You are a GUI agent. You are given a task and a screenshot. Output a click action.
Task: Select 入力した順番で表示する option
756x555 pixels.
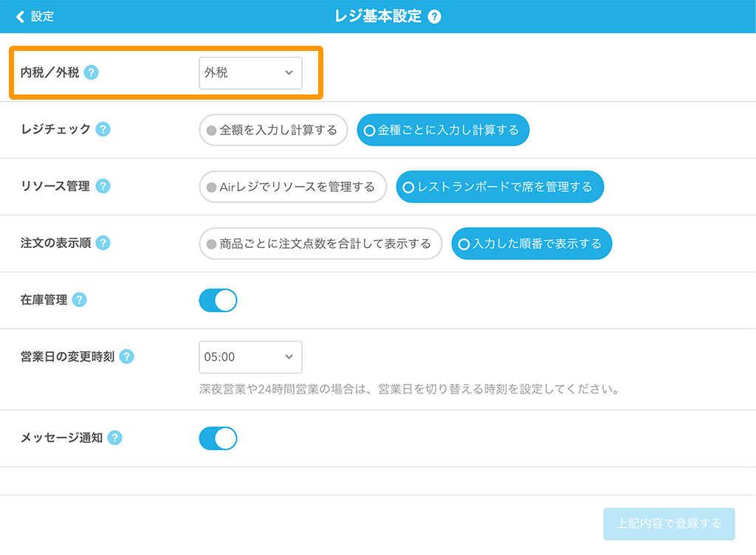(532, 244)
